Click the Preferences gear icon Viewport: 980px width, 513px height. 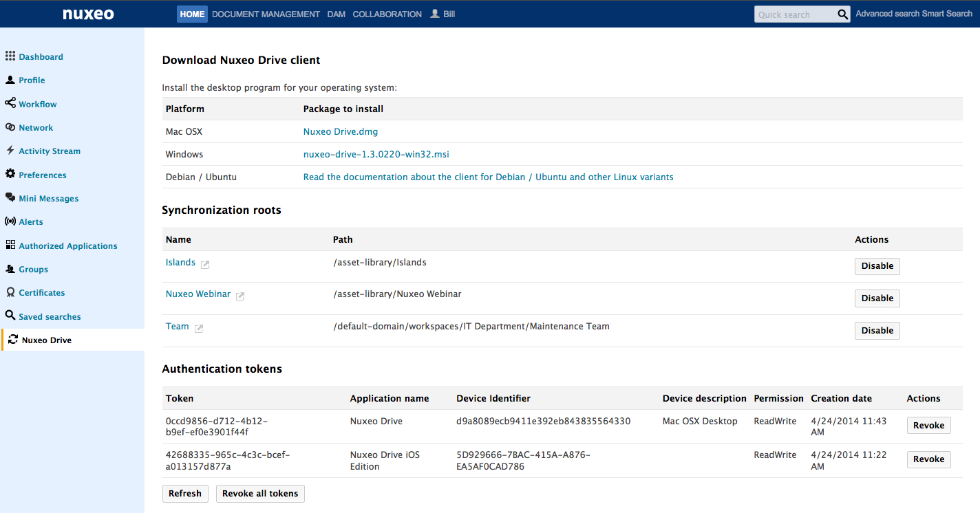10,174
